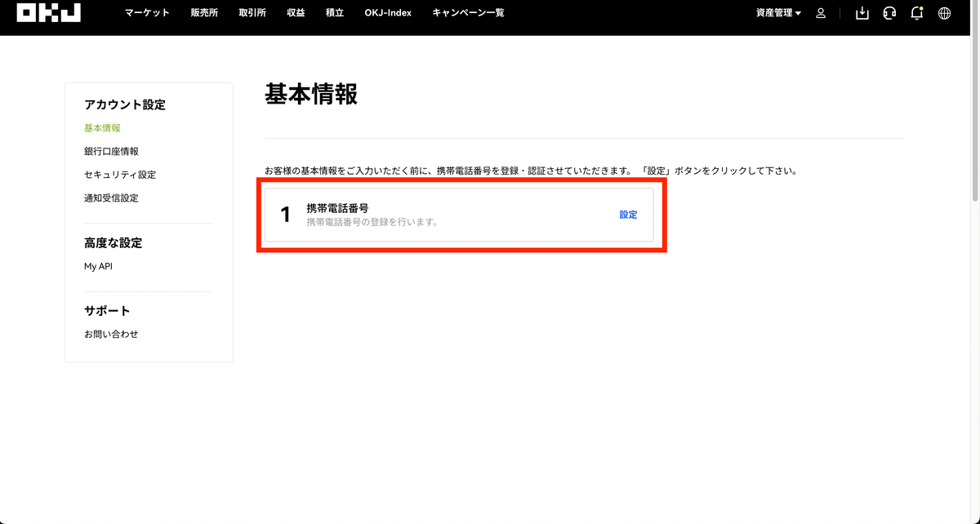Open the headset support icon
980x524 pixels.
click(889, 13)
